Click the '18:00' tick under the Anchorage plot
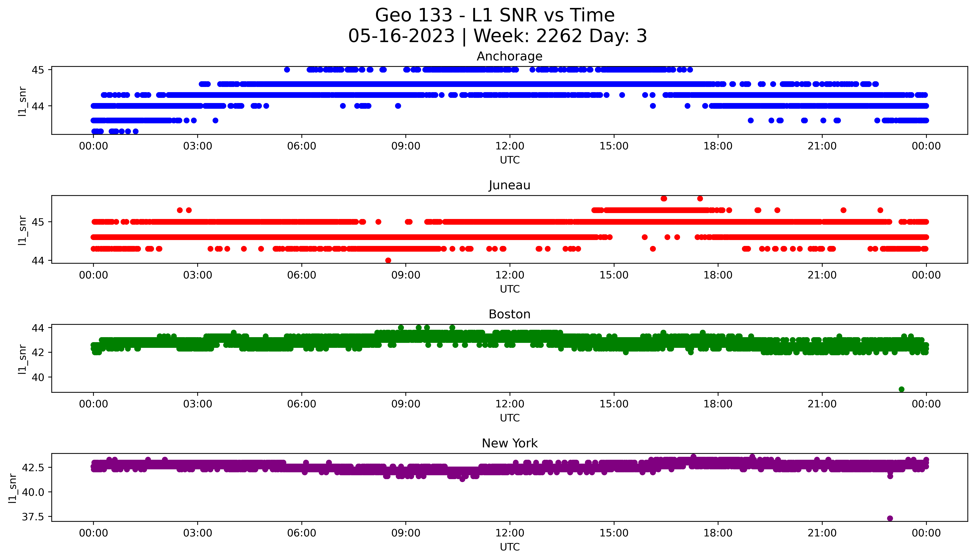975x560 pixels. point(718,146)
